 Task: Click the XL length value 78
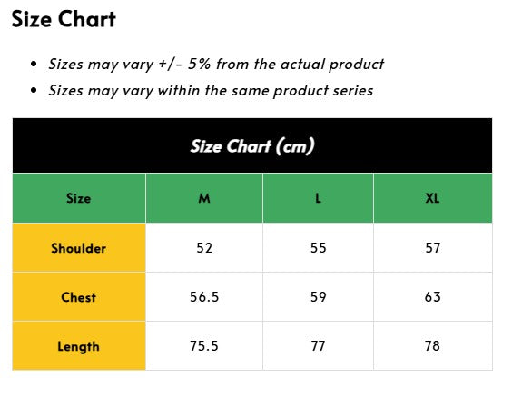pyautogui.click(x=432, y=346)
